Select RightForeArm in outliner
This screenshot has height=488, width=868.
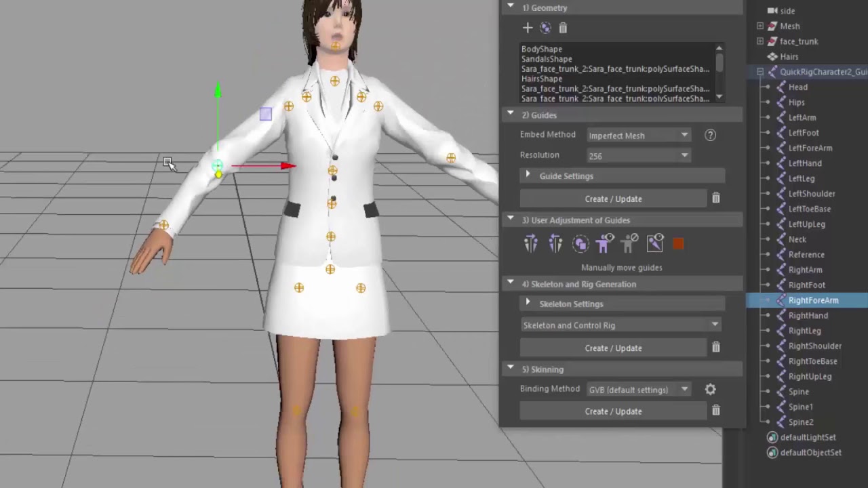(813, 300)
